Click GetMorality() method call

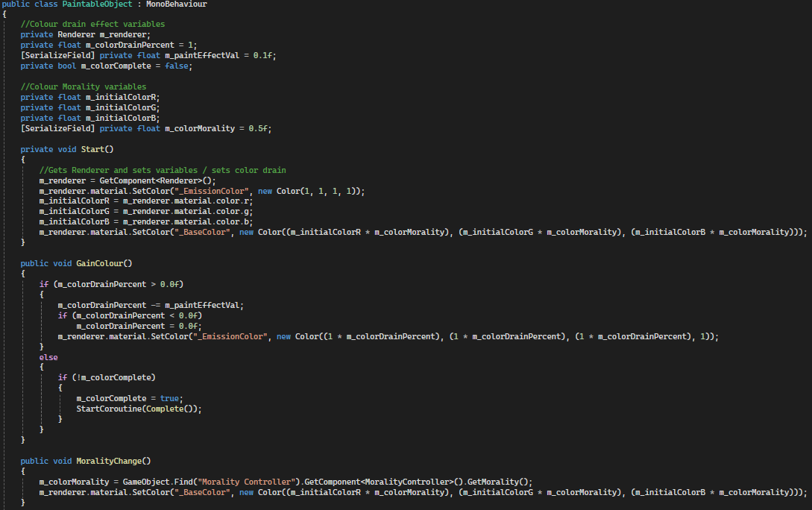(x=497, y=482)
